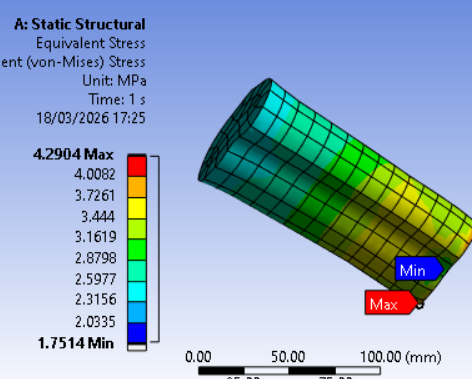Select the orange legend color band
This screenshot has height=379, width=472.
(x=137, y=187)
